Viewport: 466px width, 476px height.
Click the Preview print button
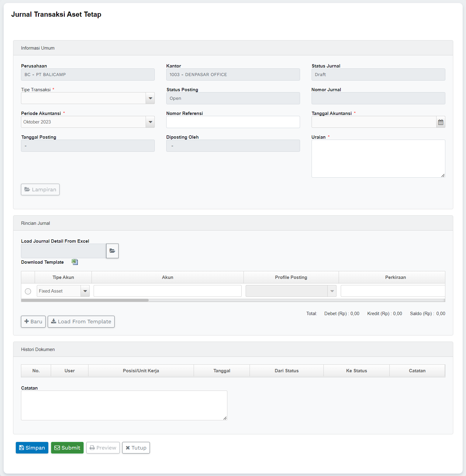pyautogui.click(x=103, y=448)
